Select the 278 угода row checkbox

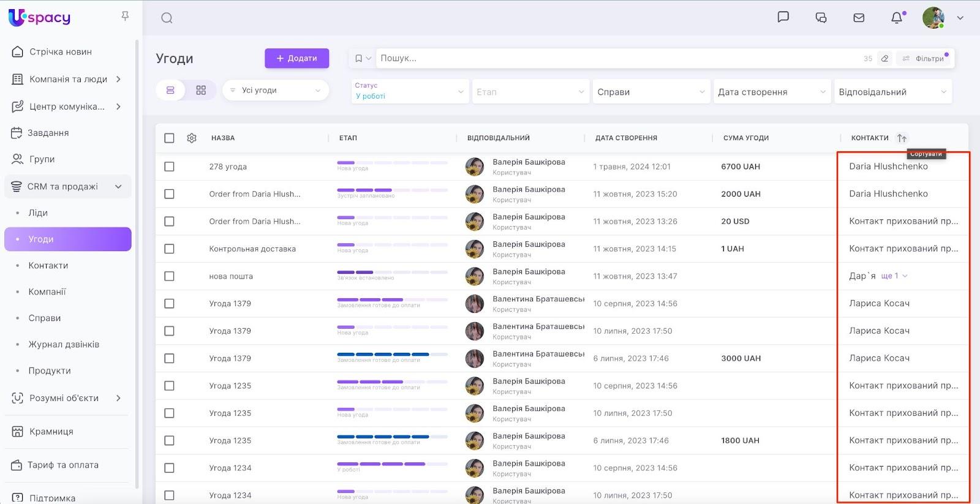[170, 167]
